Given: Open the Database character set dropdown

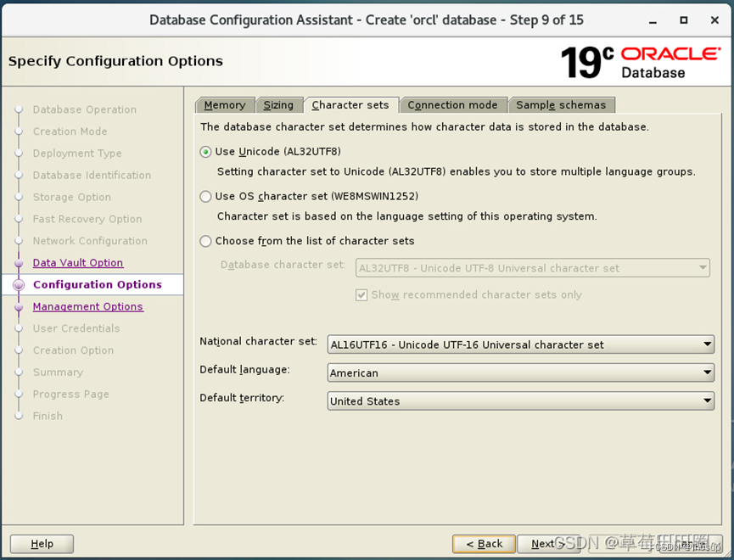Looking at the screenshot, I should 533,268.
